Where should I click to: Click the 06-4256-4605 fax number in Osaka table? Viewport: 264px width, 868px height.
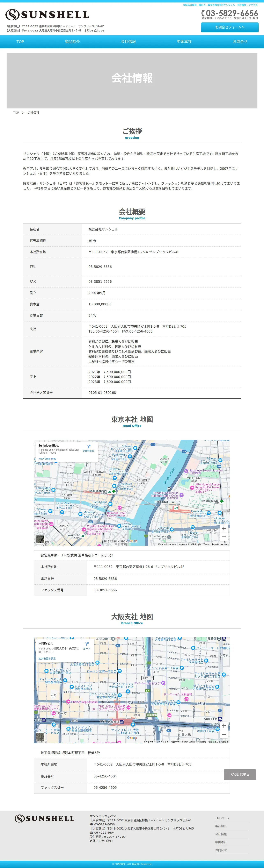(x=105, y=788)
